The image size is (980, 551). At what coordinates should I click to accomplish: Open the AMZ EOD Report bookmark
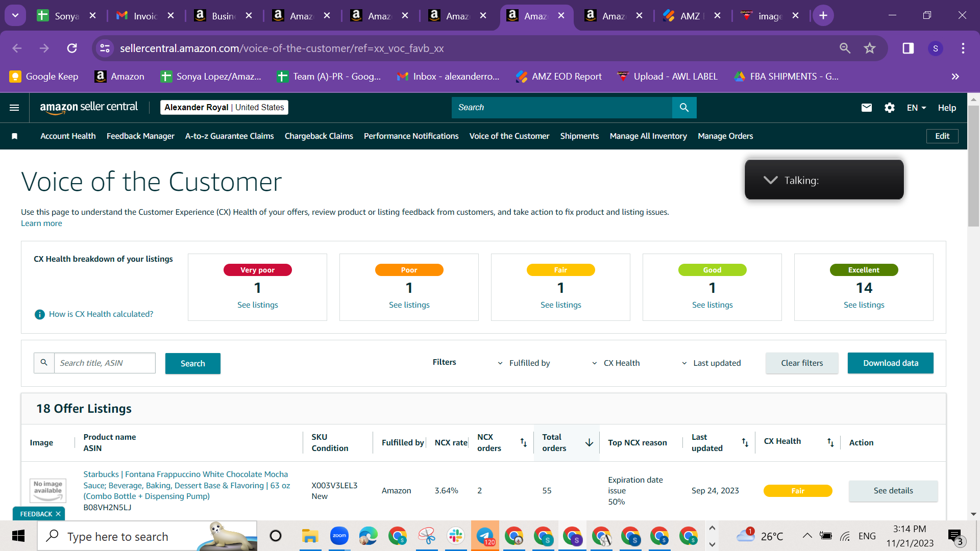point(559,77)
